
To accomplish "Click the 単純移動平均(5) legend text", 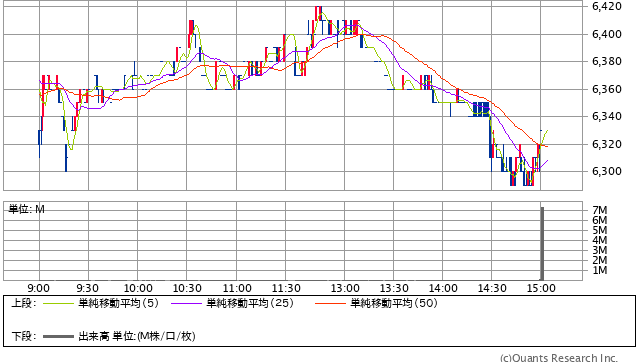I will 118,303.
